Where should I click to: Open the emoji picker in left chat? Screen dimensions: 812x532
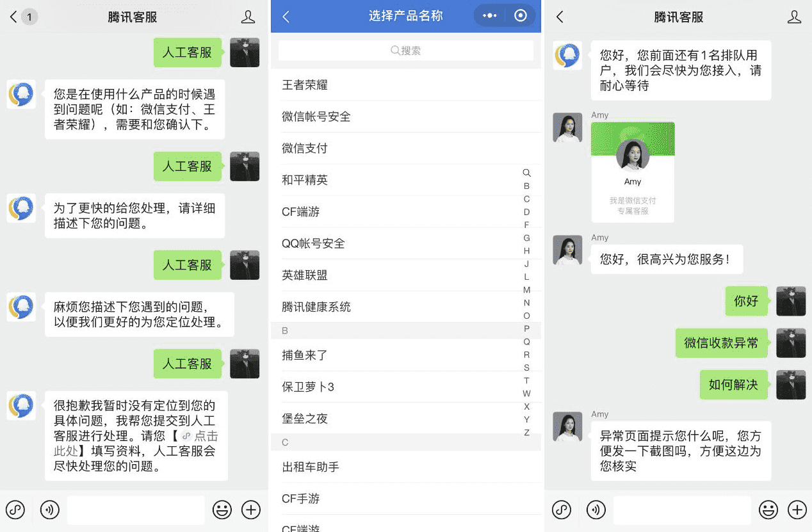click(222, 510)
